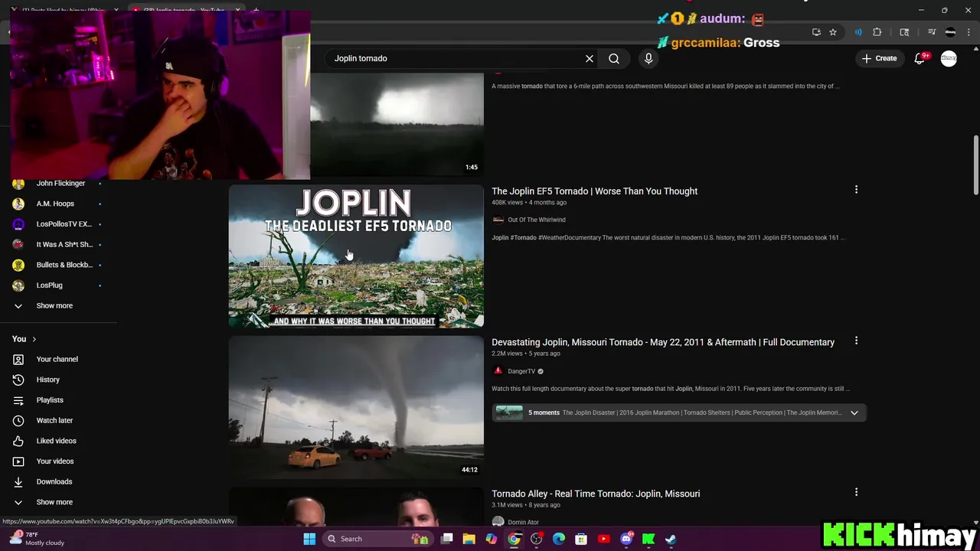This screenshot has height=551, width=980.
Task: Click the page vertical scrollbar thumb
Action: click(975, 165)
